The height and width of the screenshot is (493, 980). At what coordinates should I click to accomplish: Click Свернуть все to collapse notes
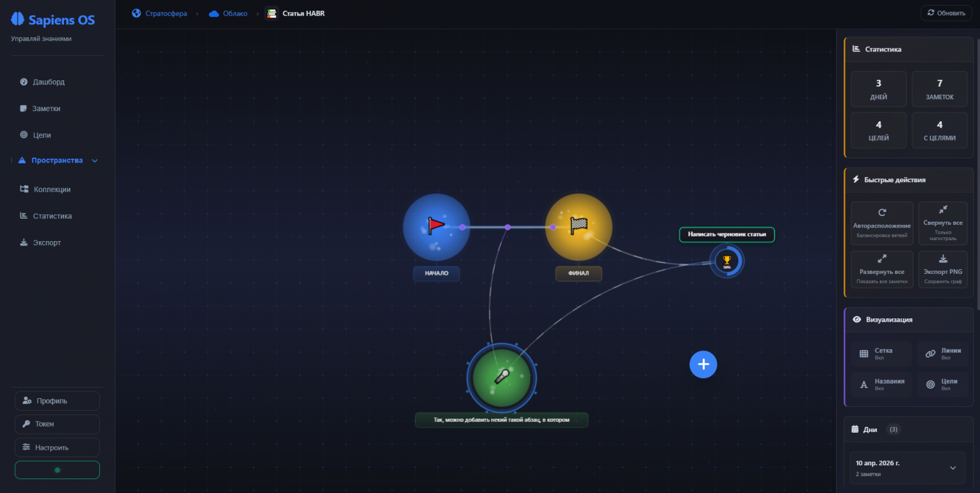tap(942, 223)
